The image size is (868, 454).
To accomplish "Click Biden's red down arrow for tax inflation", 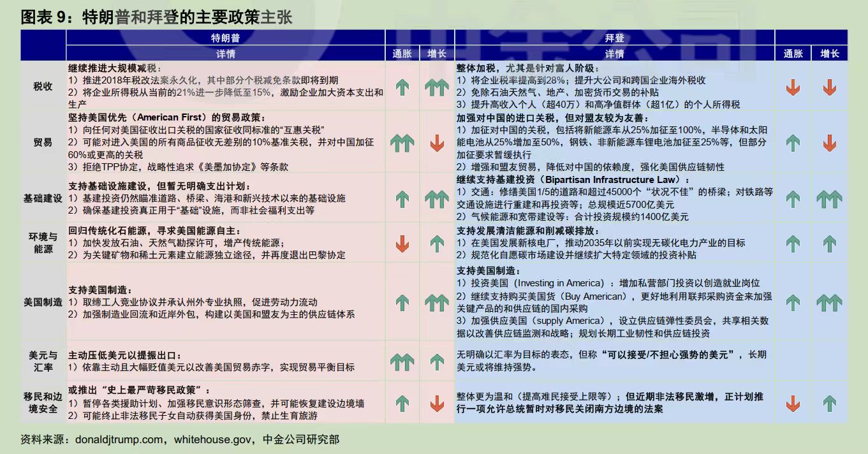I will tap(793, 87).
